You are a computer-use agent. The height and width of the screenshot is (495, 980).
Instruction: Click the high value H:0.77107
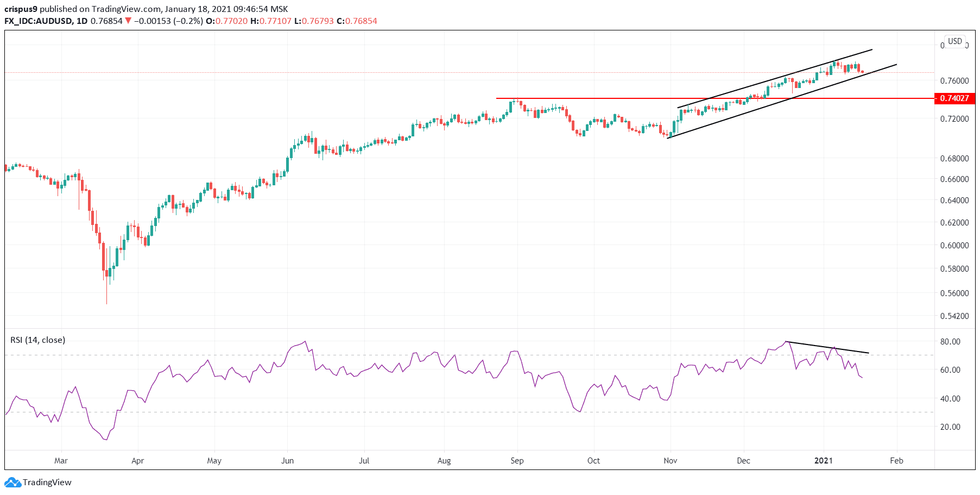pyautogui.click(x=271, y=21)
